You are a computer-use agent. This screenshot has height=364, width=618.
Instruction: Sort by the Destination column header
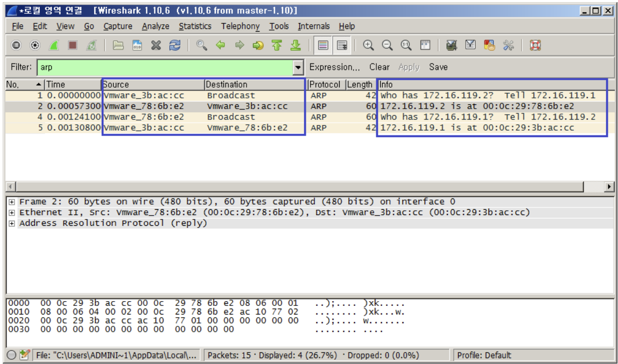point(255,84)
